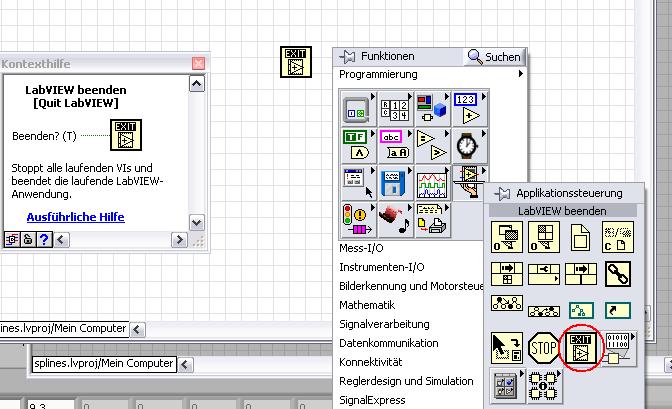Toggle the lock icon in Kontexthilfe

[x=28, y=239]
